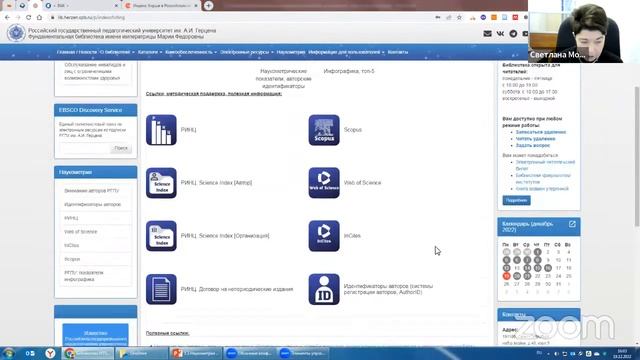Click the EBSCO search input field

(x=84, y=148)
